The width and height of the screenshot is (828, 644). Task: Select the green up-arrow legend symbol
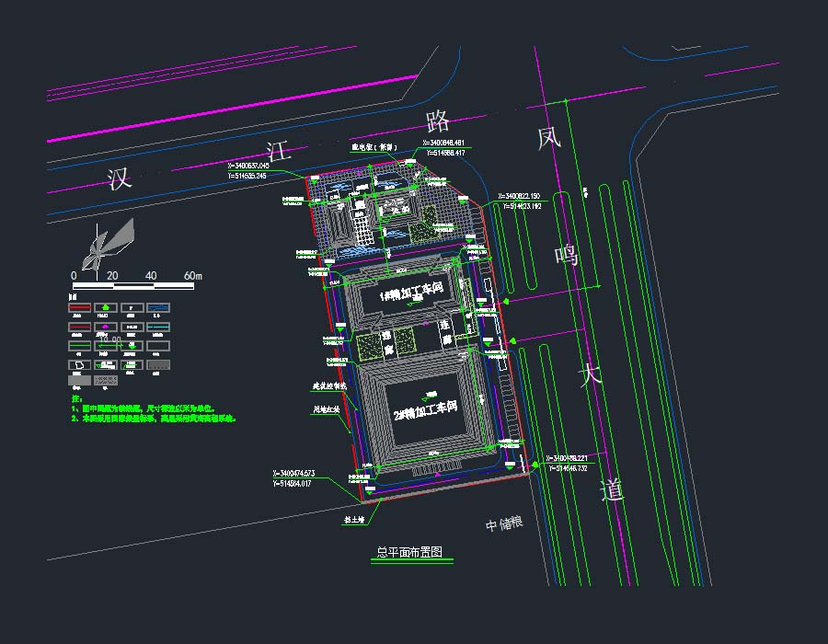107,308
